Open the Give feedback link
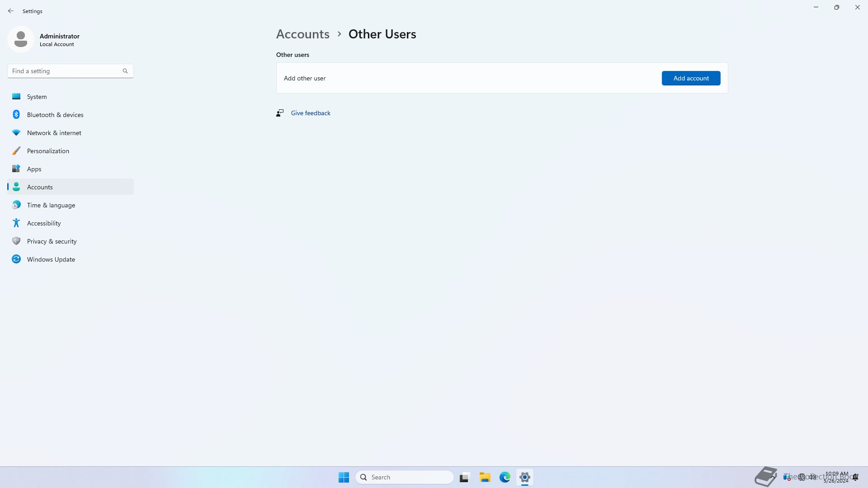This screenshot has height=488, width=868. pos(311,113)
